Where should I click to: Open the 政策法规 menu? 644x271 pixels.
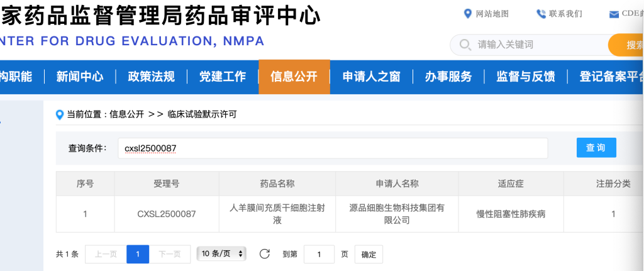pyautogui.click(x=151, y=77)
